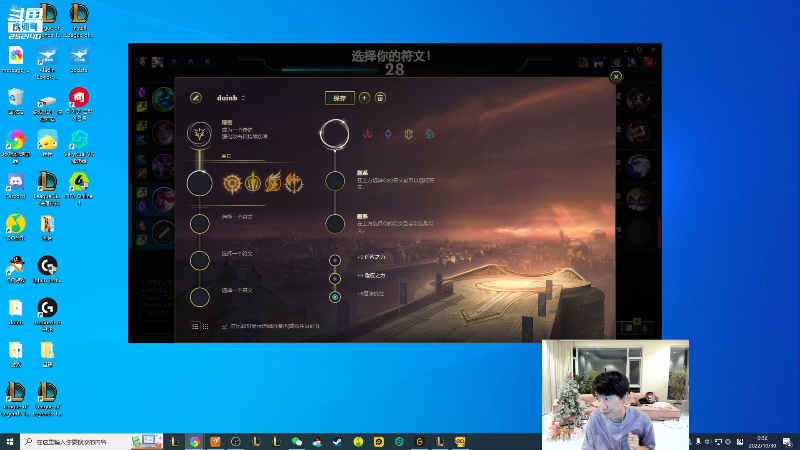
Task: Open first empty primary rune slot
Action: point(199,223)
